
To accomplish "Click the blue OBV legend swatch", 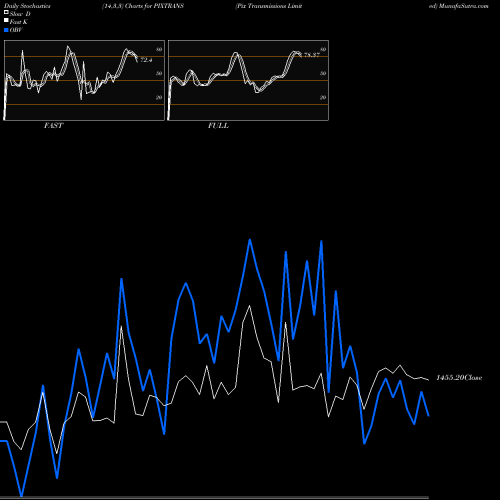I will tap(6, 30).
